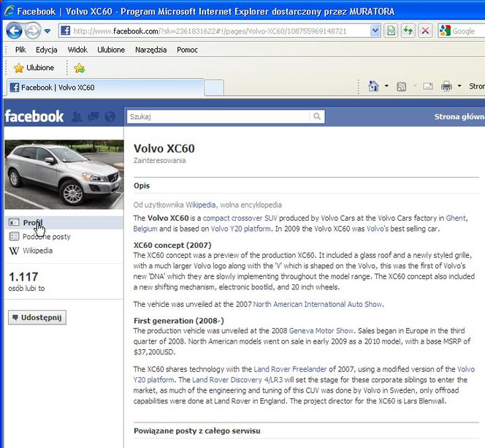
Task: Open a new blank tab
Action: [214, 88]
